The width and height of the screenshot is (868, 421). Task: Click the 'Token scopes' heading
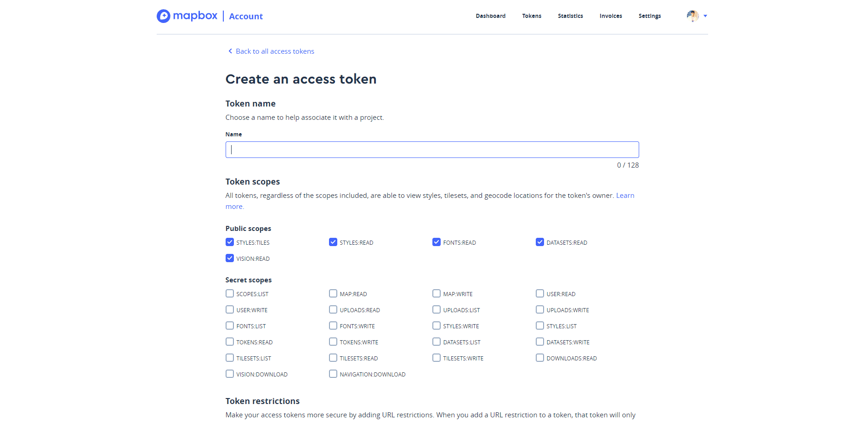[253, 182]
